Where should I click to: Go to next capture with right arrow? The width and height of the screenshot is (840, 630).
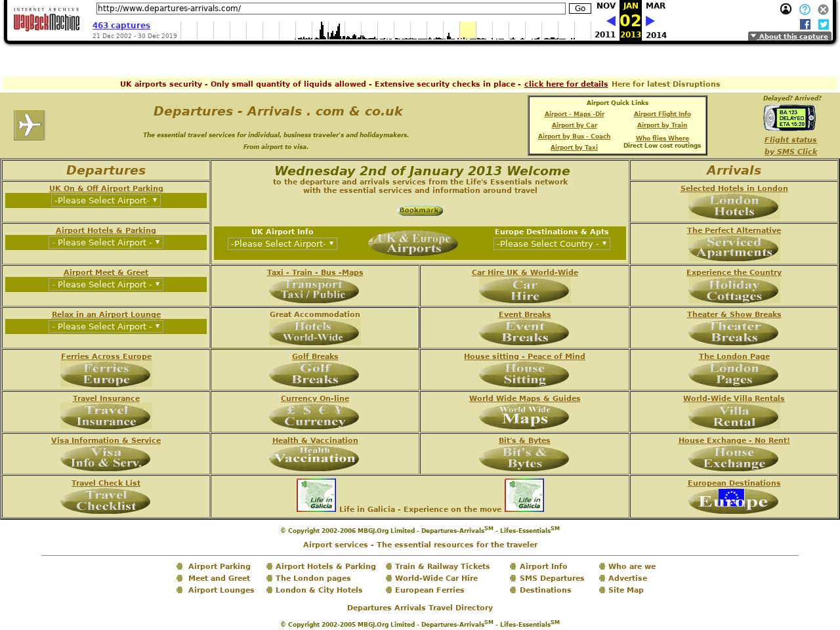(650, 21)
